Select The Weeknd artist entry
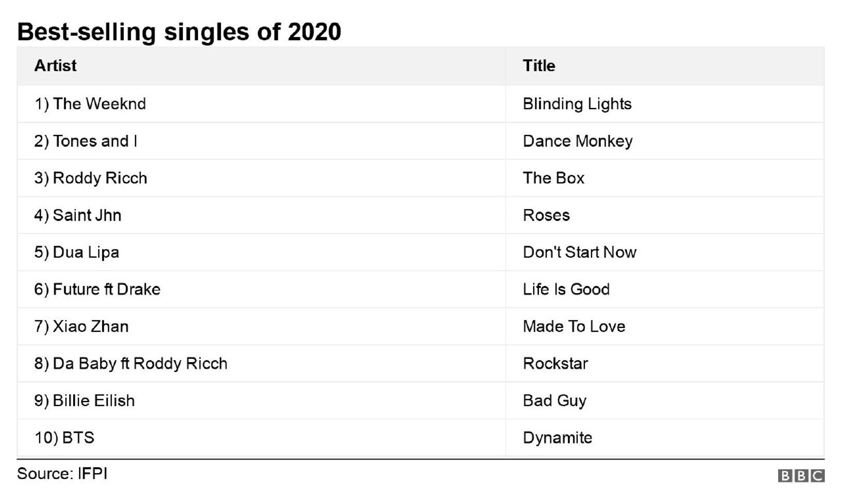Image resolution: width=841 pixels, height=504 pixels. click(x=90, y=104)
